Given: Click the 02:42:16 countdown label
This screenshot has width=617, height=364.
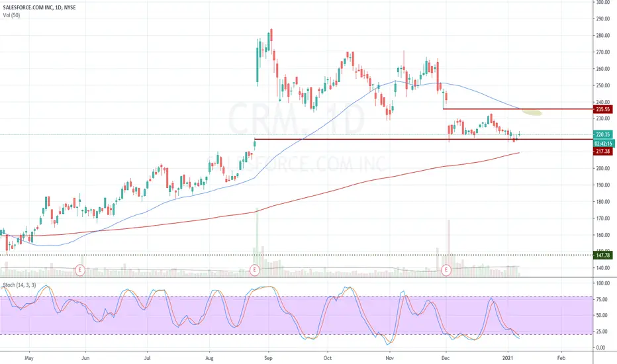Looking at the screenshot, I should point(603,144).
